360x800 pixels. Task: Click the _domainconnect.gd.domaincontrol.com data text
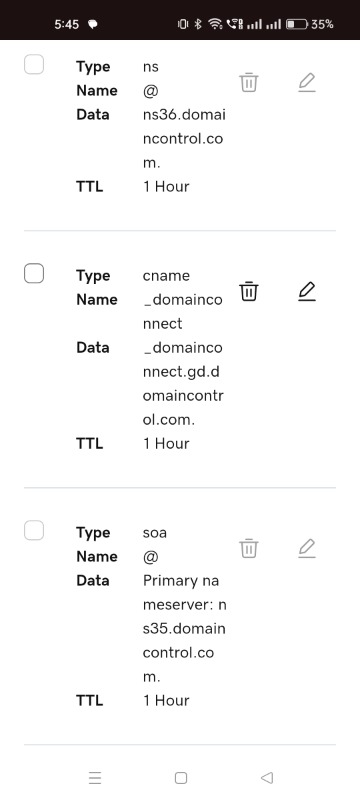(x=183, y=384)
